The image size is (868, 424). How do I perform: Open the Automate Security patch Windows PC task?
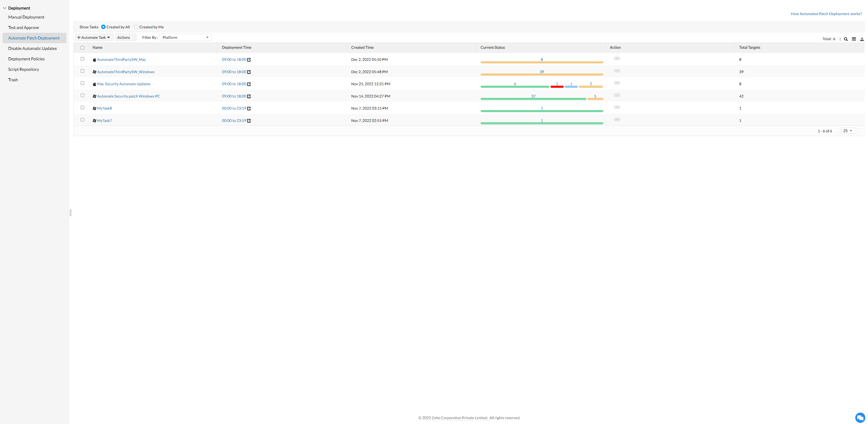tap(128, 96)
